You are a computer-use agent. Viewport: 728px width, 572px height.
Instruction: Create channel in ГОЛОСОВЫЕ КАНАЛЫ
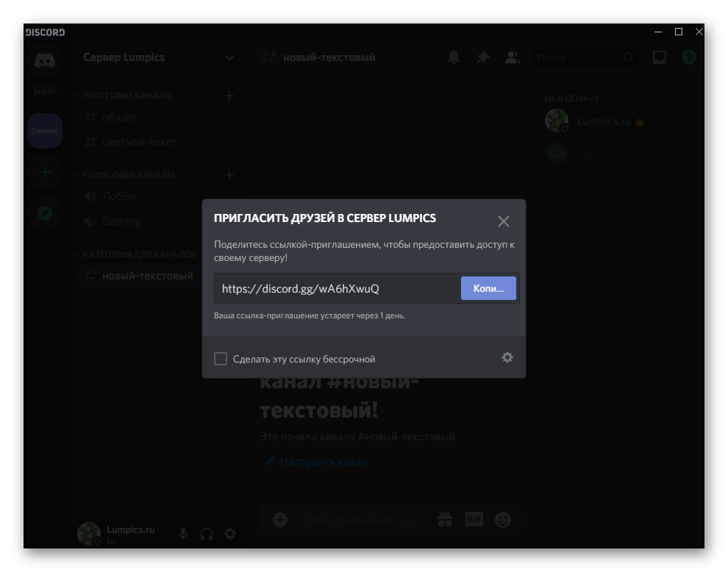point(229,175)
